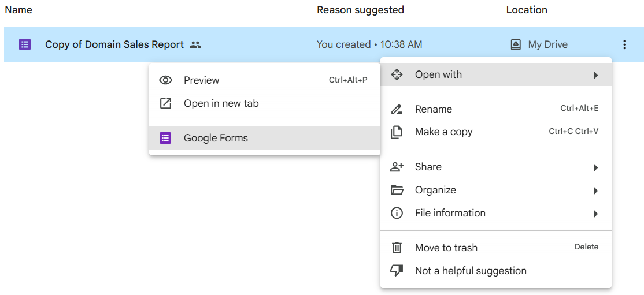Expand the Share submenu arrow

click(595, 167)
